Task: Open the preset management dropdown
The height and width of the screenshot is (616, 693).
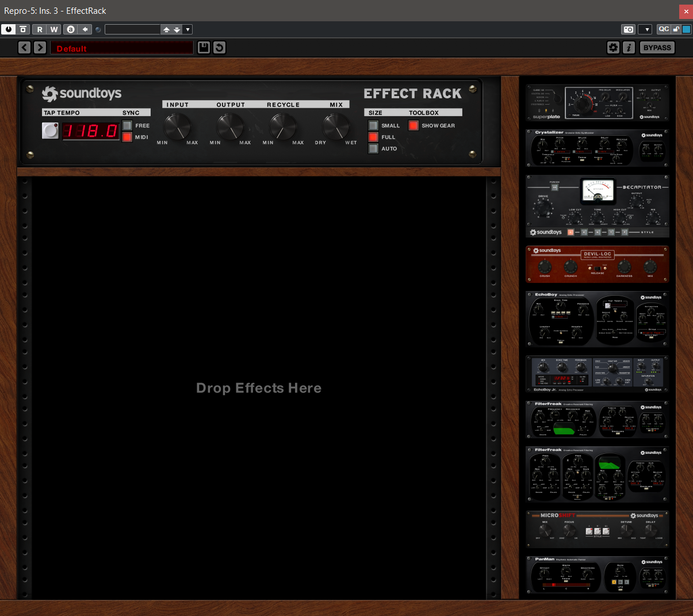Action: [187, 29]
